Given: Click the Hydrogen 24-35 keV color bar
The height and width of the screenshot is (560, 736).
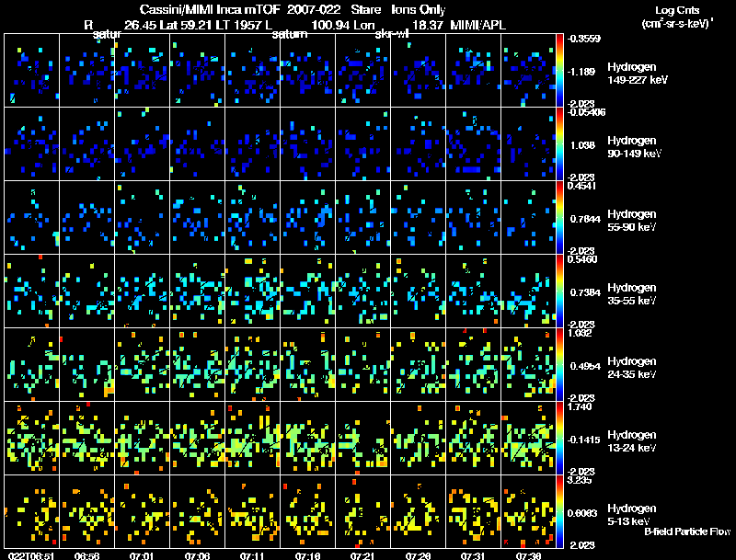Looking at the screenshot, I should pos(559,365).
